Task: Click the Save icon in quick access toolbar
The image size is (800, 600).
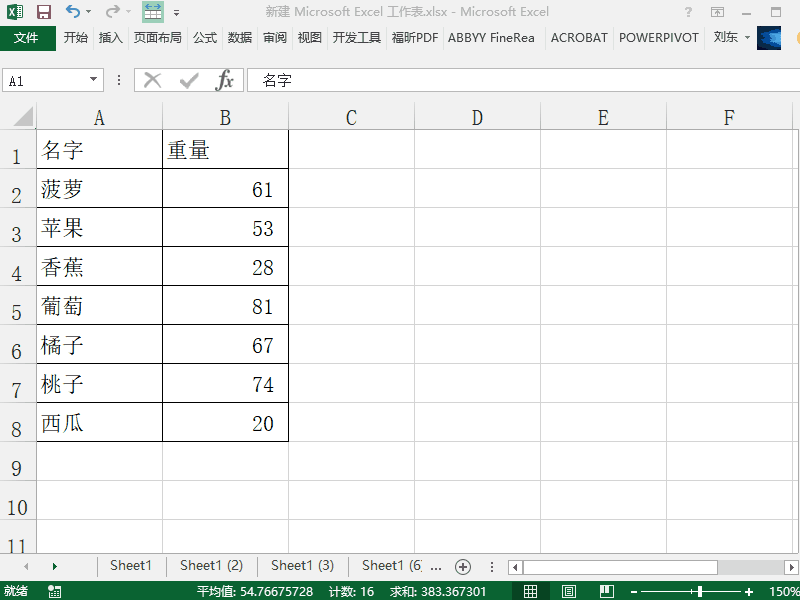Action: click(43, 12)
